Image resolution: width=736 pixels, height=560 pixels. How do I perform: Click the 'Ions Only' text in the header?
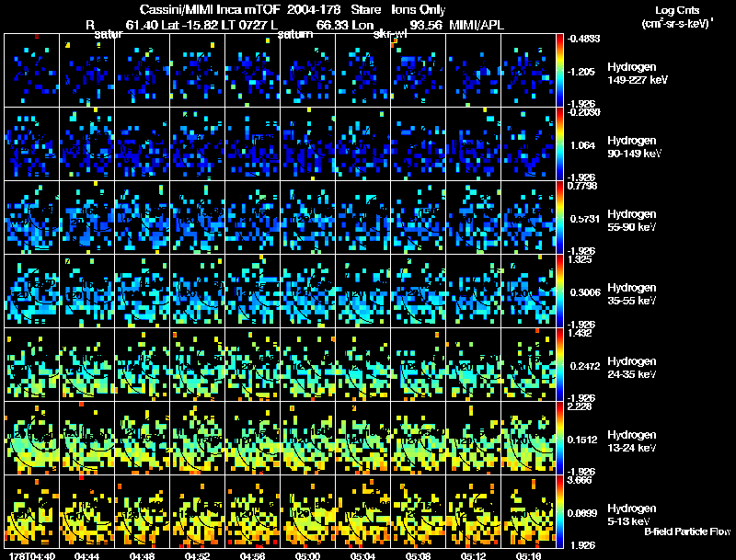[419, 9]
